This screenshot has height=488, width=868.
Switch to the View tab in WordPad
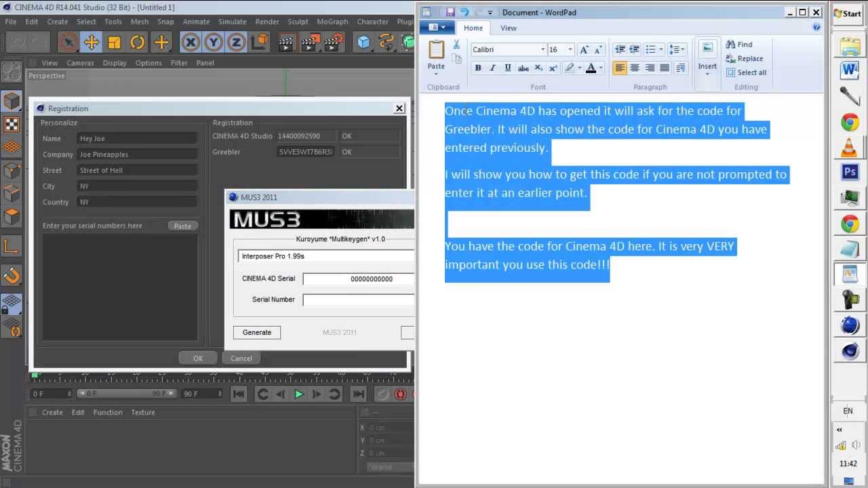coord(508,28)
